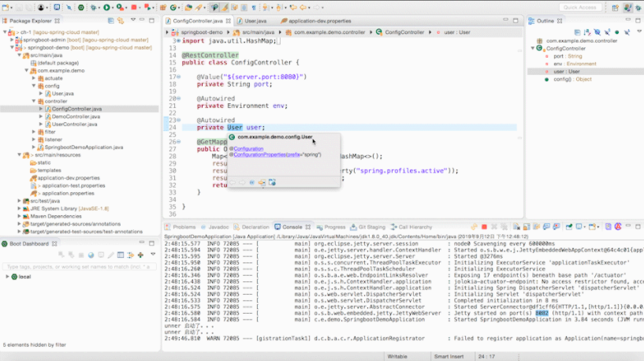
Task: Click com.example.demo.controller in editor breadcrumb
Action: tap(329, 32)
